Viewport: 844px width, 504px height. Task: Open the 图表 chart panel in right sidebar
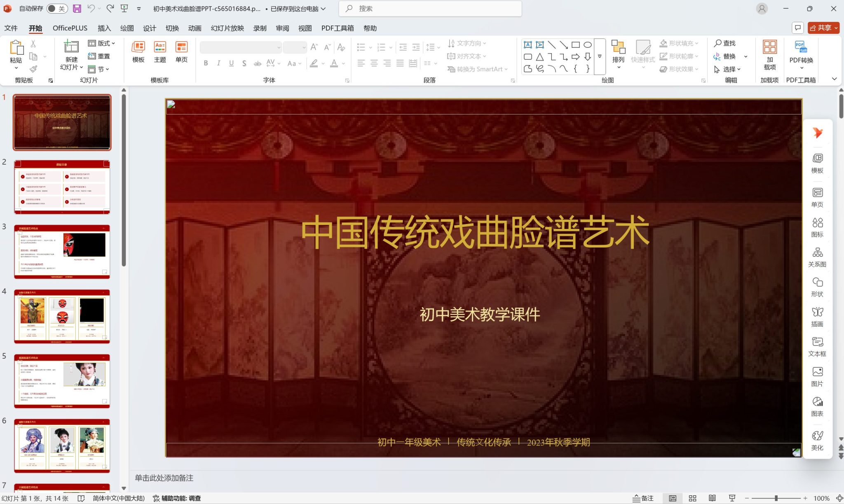(x=817, y=407)
